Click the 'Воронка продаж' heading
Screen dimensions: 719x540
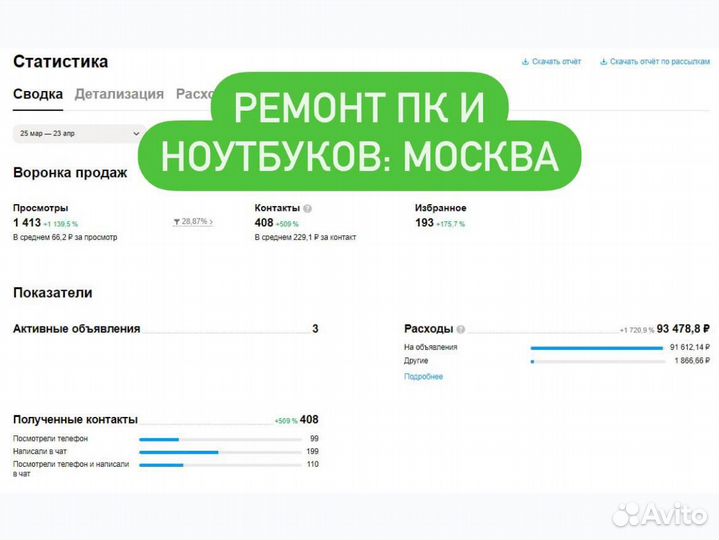click(70, 173)
